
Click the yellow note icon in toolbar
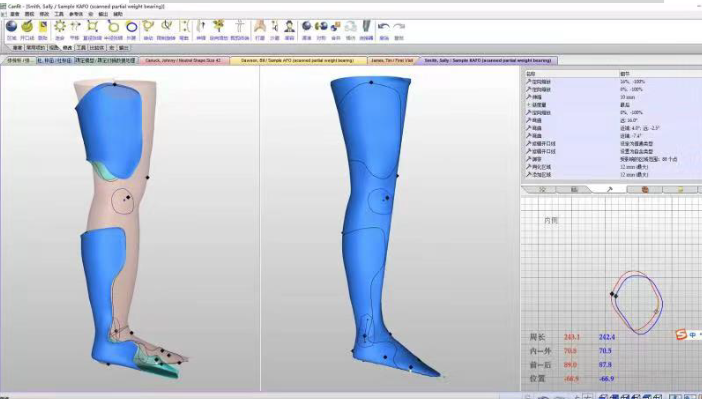43,27
